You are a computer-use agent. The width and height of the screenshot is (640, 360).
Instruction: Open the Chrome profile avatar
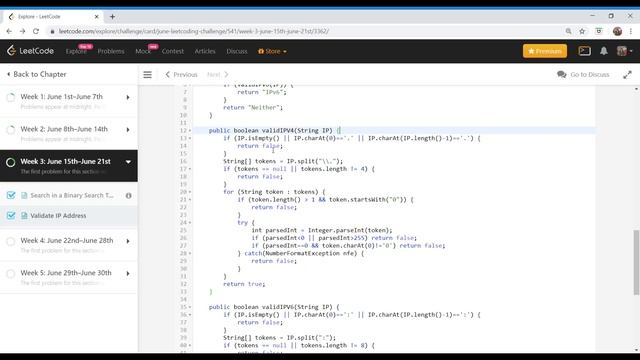click(x=617, y=31)
